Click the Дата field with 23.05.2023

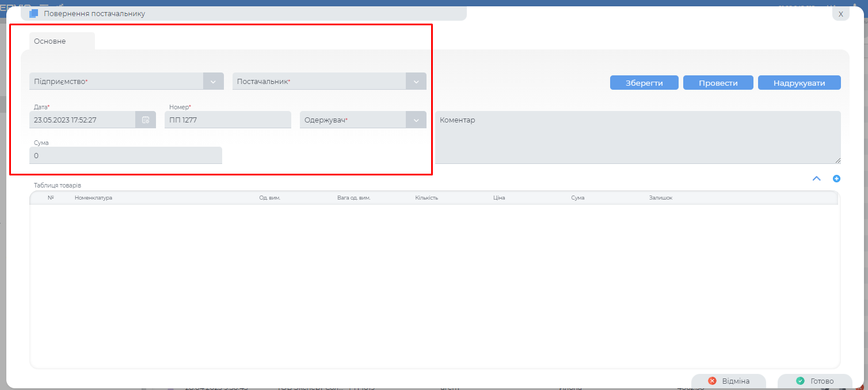[82, 120]
